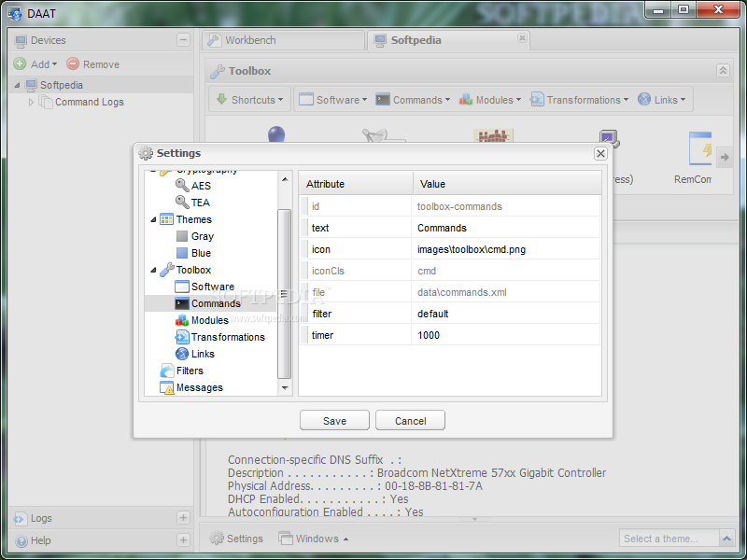
Task: Click the Logs panel icon
Action: tap(20, 518)
